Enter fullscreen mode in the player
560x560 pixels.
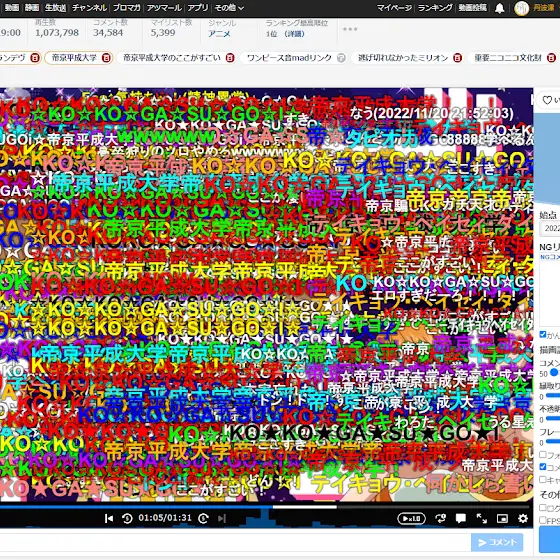tap(482, 519)
